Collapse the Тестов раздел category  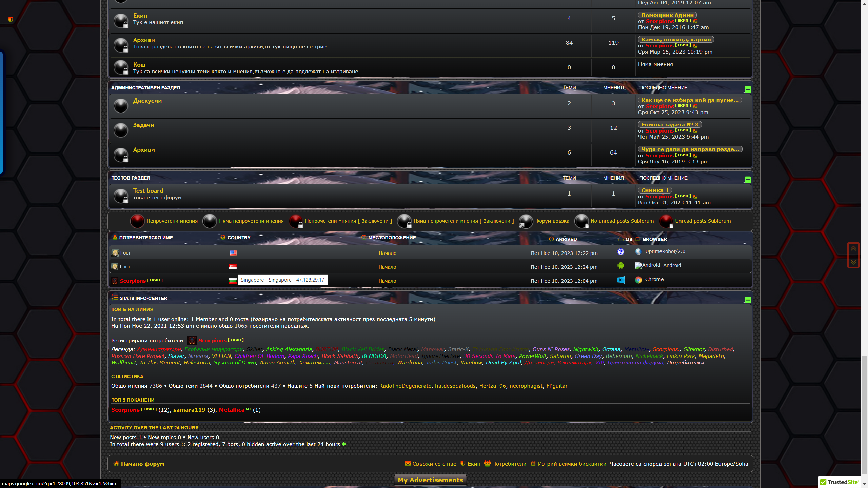(x=747, y=180)
